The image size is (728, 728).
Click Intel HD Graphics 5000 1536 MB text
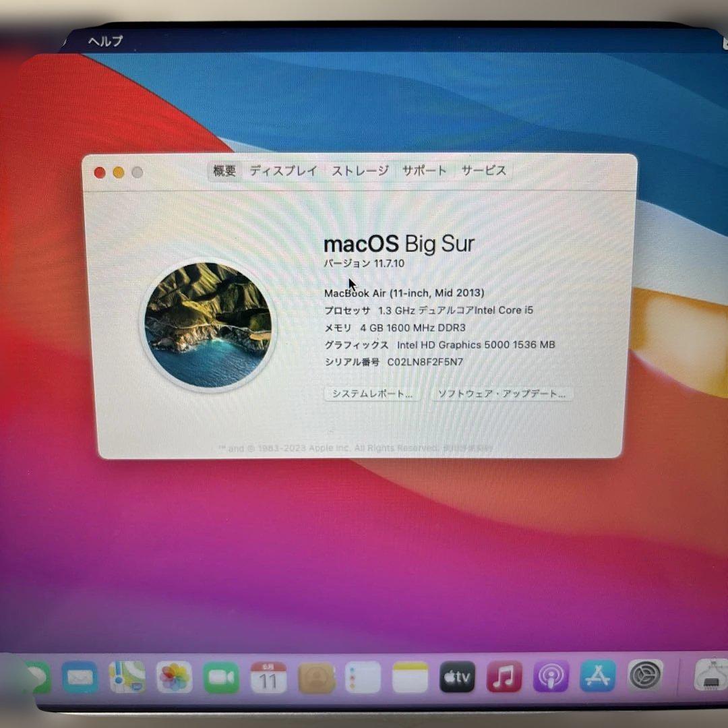(476, 344)
